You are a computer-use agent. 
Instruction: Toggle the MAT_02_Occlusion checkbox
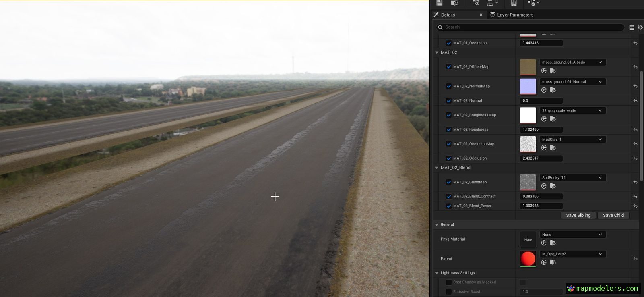coord(449,158)
